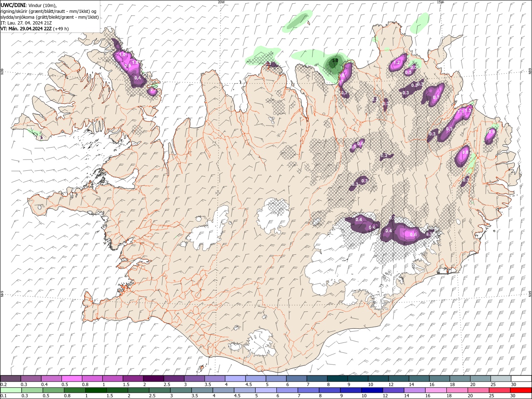Select the 25 red-pink swatch in lower legend
Viewport: 532px width, 399px height.
pyautogui.click(x=499, y=390)
